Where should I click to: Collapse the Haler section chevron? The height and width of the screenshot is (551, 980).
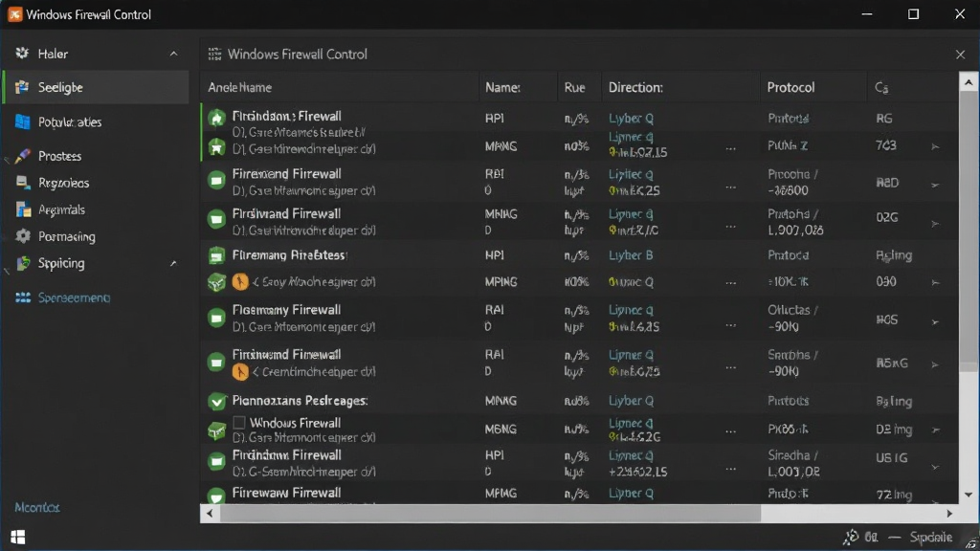tap(174, 55)
